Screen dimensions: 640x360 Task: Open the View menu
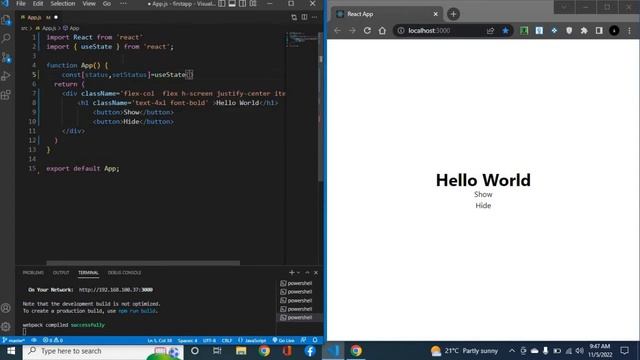(89, 4)
